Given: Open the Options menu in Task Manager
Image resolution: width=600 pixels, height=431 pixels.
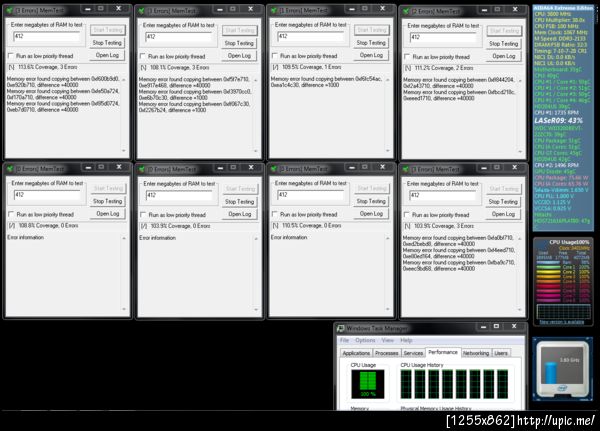Looking at the screenshot, I should 365,340.
